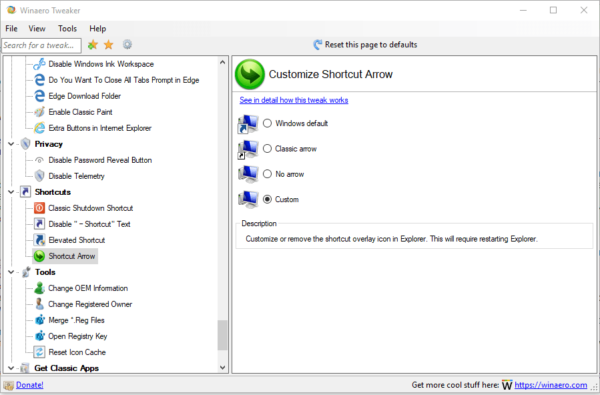Click the Reset Icon Cache icon
Image resolution: width=600 pixels, height=395 pixels.
pyautogui.click(x=39, y=352)
